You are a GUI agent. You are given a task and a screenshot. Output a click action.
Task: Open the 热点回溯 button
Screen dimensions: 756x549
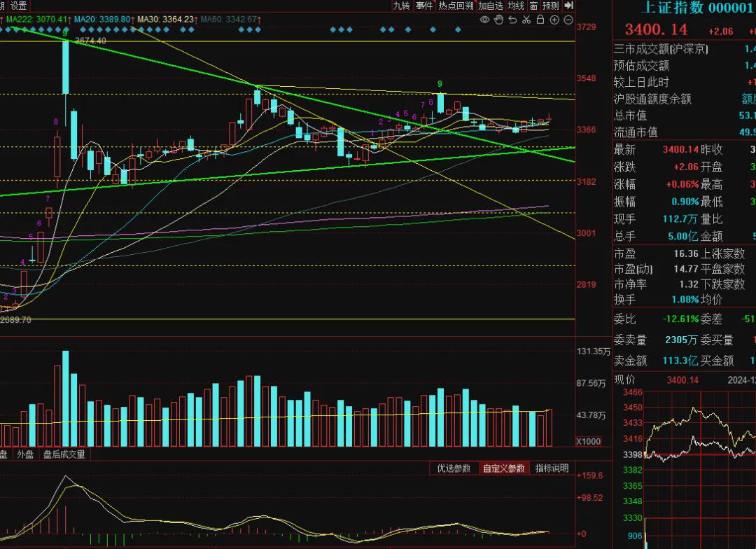tap(456, 6)
